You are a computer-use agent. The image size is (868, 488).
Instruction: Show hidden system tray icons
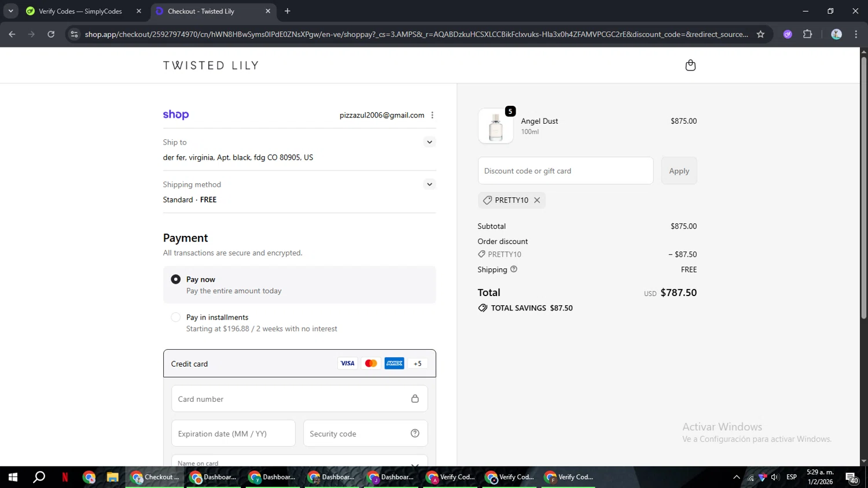736,477
